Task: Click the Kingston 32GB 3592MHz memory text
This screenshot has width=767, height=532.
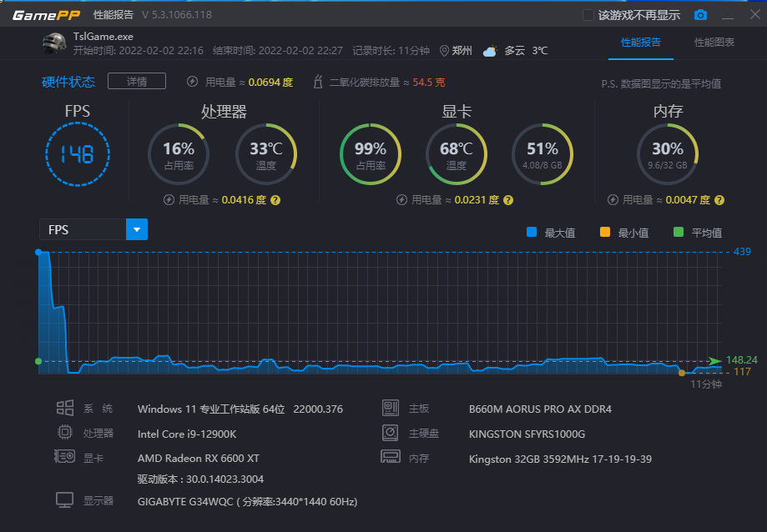Action: 560,459
